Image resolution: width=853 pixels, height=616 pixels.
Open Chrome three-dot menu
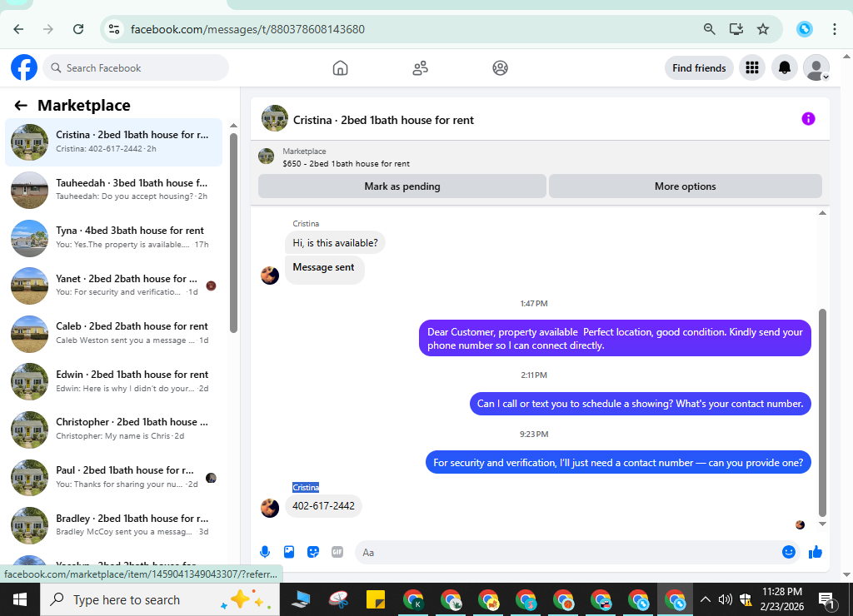[834, 29]
